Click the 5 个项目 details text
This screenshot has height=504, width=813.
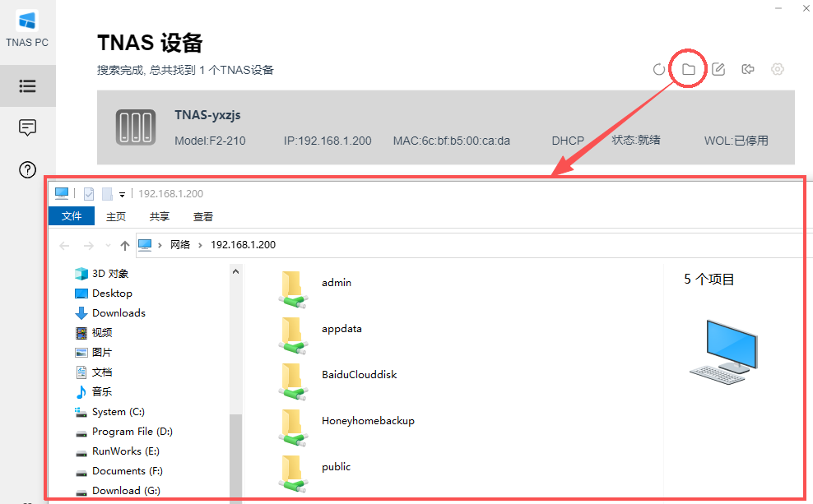(x=708, y=280)
